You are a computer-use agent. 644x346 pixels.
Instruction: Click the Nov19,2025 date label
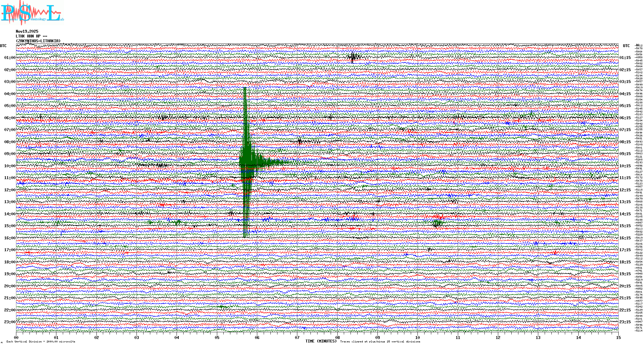click(x=27, y=31)
